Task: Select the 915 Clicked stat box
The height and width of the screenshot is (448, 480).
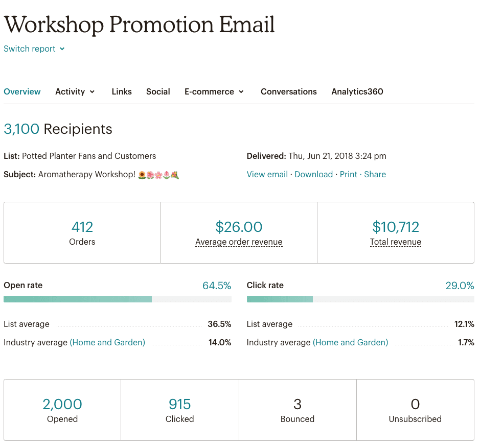Action: pyautogui.click(x=179, y=409)
